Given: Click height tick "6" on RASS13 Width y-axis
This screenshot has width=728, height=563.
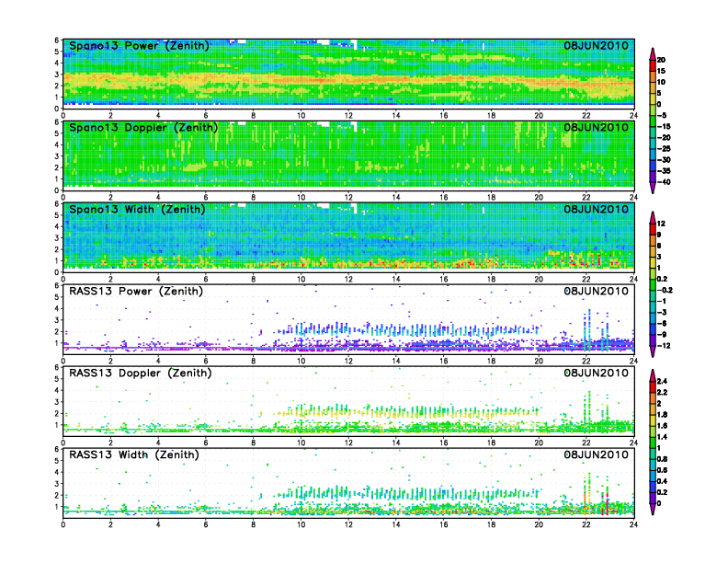Looking at the screenshot, I should click(x=57, y=450).
